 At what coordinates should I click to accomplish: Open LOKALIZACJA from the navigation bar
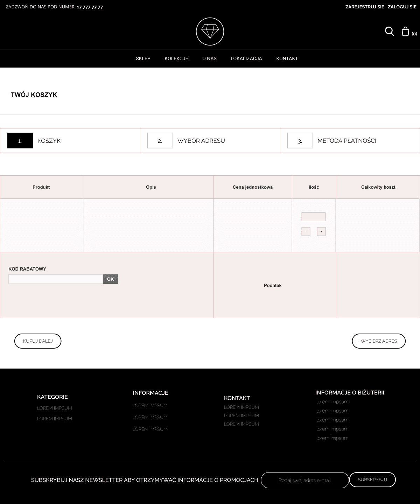pos(246,58)
